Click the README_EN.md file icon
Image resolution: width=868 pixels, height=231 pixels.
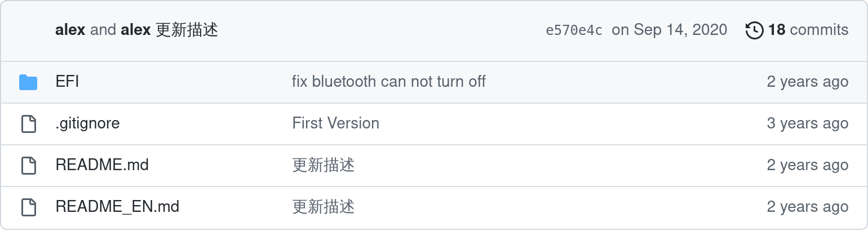coord(28,207)
